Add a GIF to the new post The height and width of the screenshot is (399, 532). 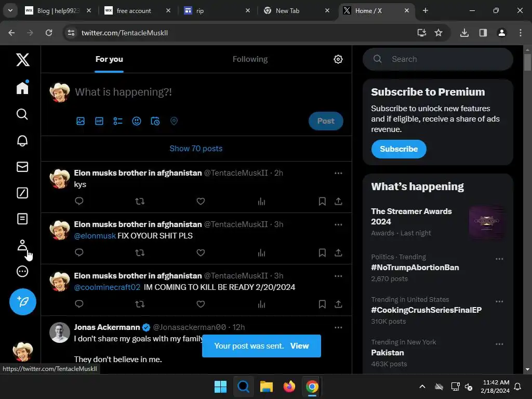99,121
